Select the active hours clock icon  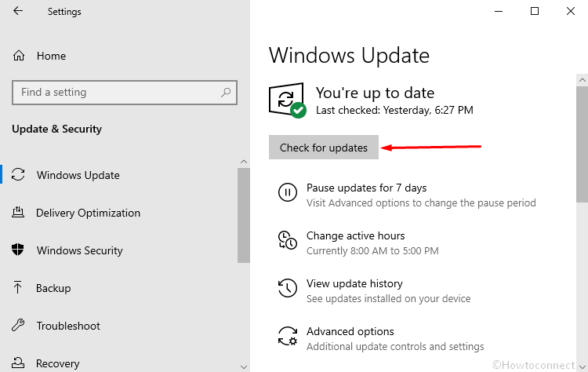288,240
